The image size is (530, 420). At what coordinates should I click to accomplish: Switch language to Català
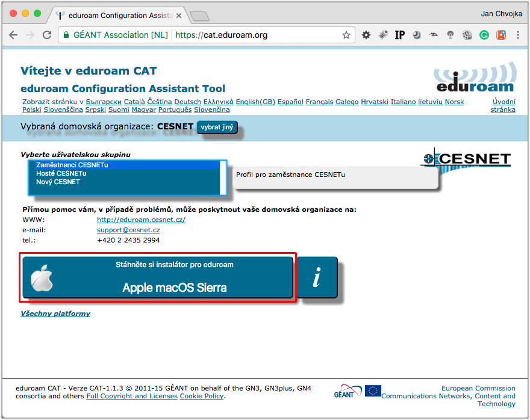coord(134,102)
